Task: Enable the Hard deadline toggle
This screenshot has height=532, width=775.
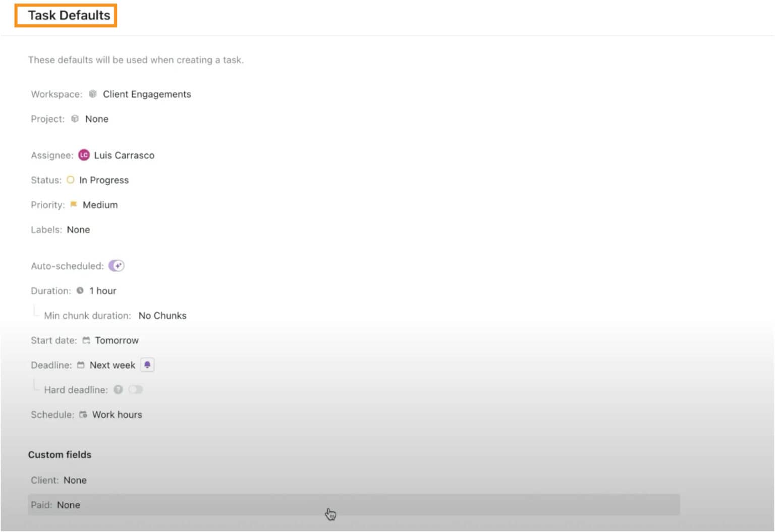Action: [x=135, y=389]
